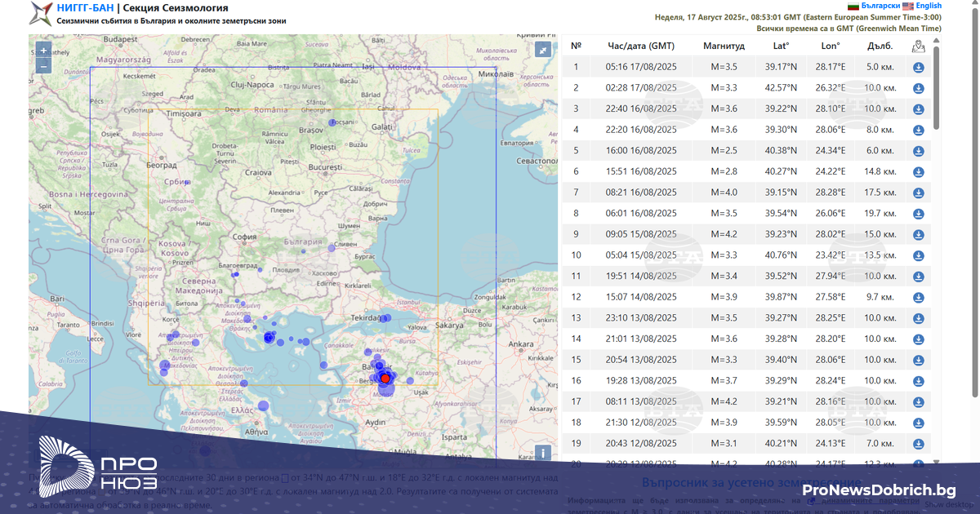Click the Час/дата (GMT) column header
This screenshot has width=980, height=514.
(x=641, y=47)
